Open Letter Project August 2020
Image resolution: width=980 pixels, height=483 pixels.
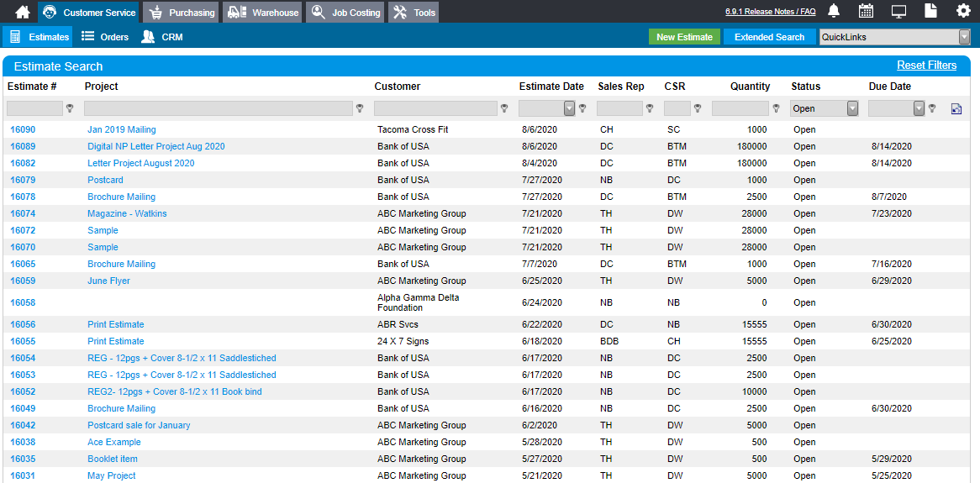[140, 163]
